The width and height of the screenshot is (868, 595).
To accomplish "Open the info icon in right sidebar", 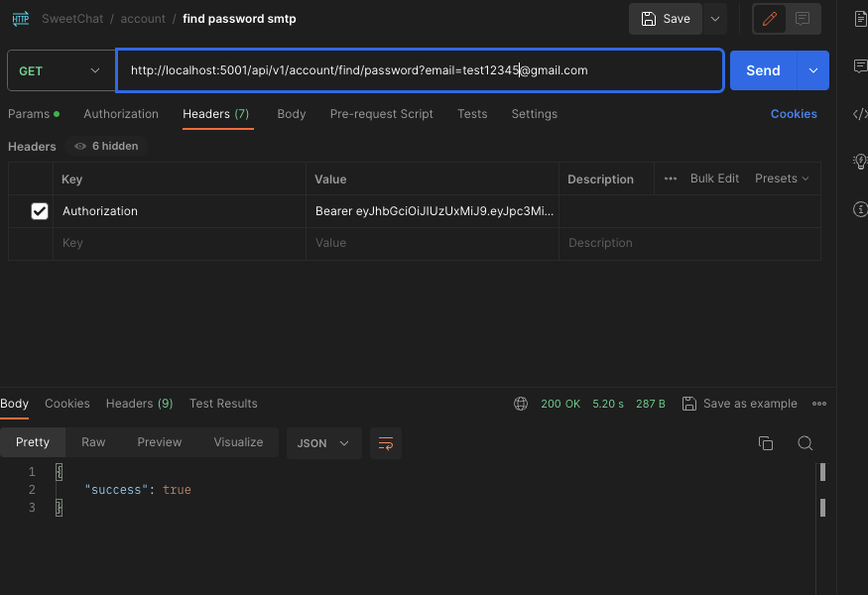I will pos(860,209).
